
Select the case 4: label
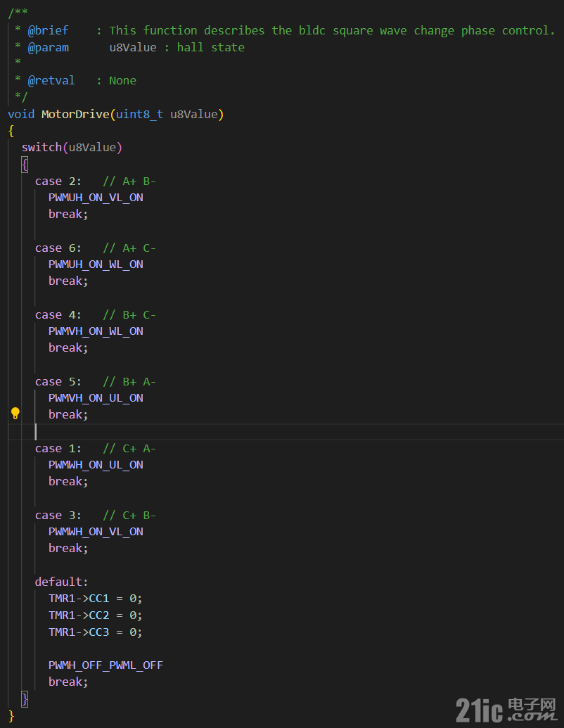(58, 315)
